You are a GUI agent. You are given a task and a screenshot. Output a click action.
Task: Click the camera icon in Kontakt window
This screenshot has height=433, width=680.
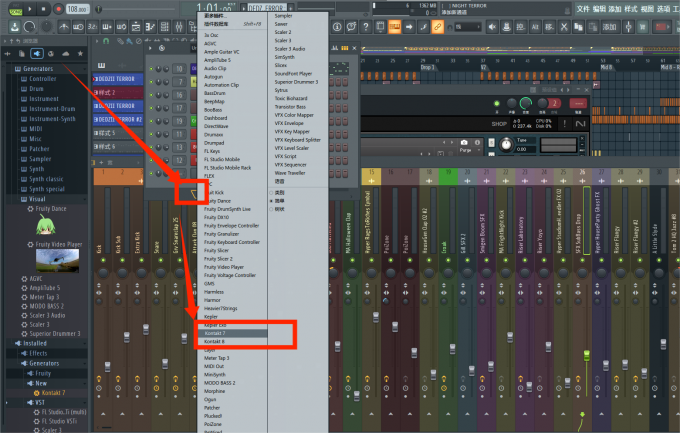point(464,142)
